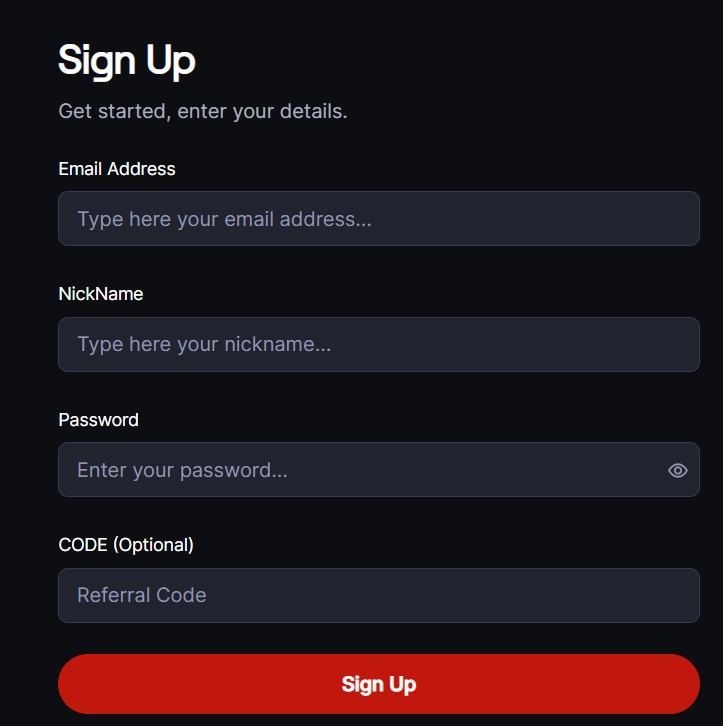Click the 'Type here your email address...' placeholder
The image size is (723, 726).
tap(224, 219)
